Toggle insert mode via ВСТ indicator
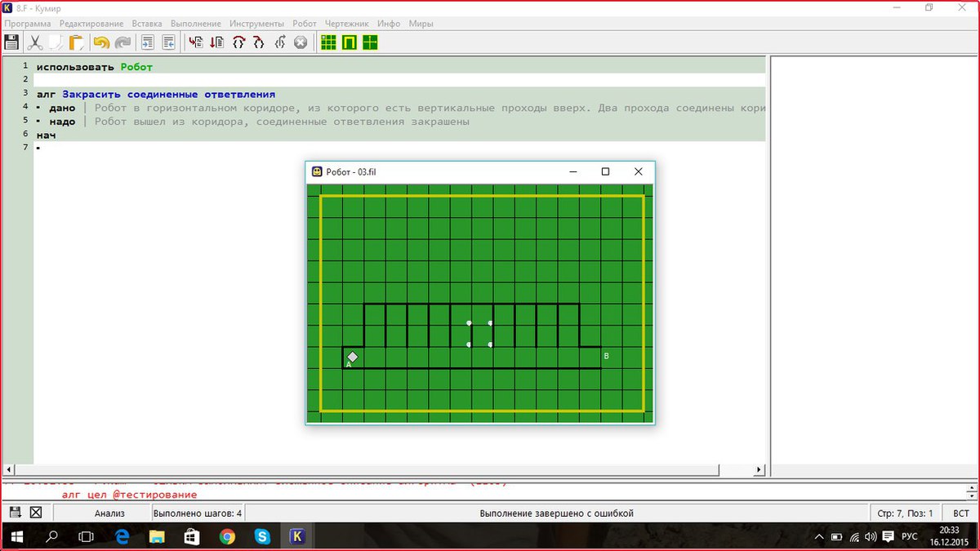This screenshot has width=980, height=551. point(960,513)
